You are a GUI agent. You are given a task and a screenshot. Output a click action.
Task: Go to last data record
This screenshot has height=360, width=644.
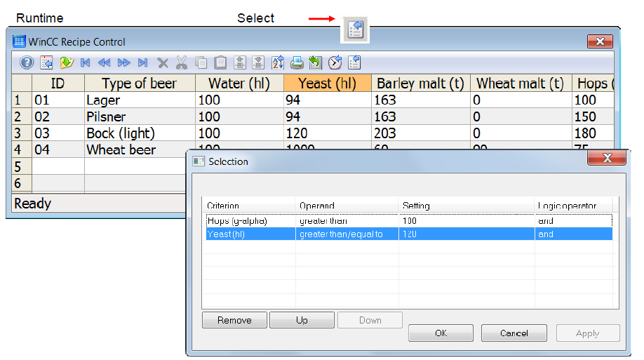(x=142, y=63)
